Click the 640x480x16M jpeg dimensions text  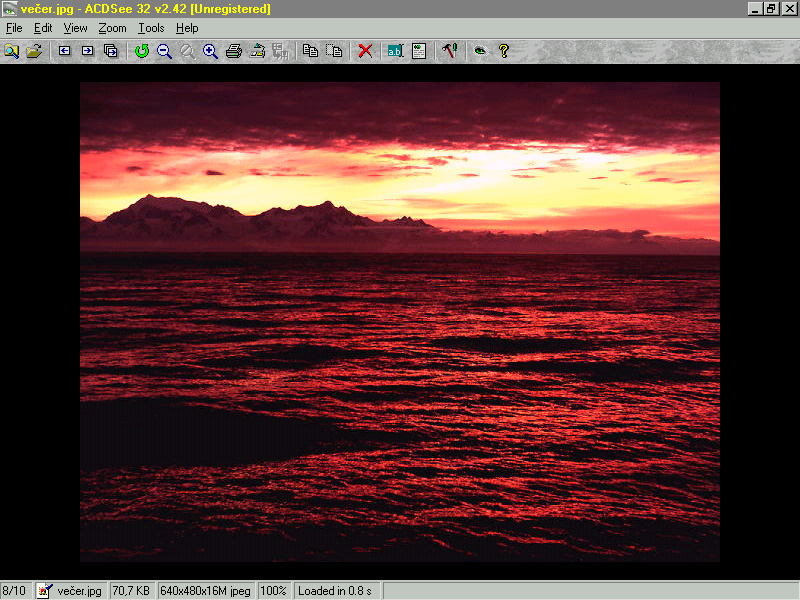(x=205, y=591)
